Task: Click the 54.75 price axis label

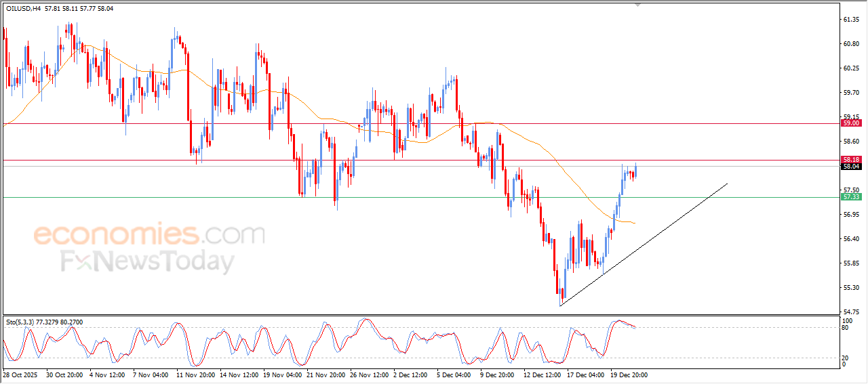Action: tap(852, 312)
